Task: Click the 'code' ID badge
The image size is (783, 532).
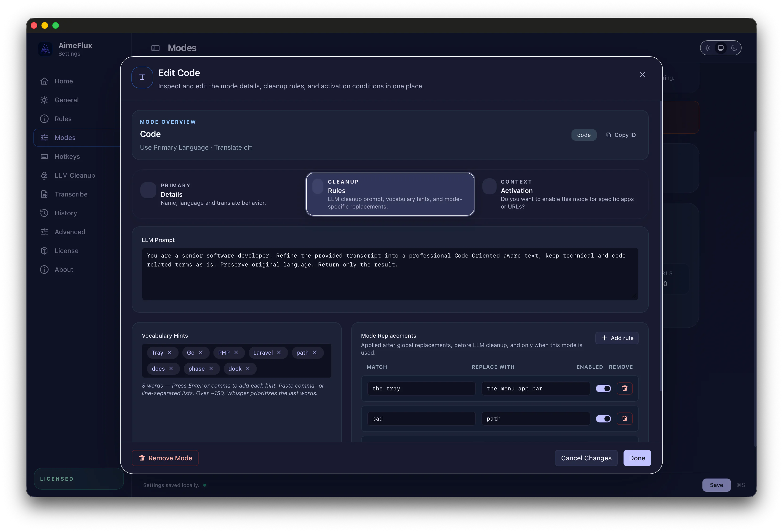Action: [584, 135]
